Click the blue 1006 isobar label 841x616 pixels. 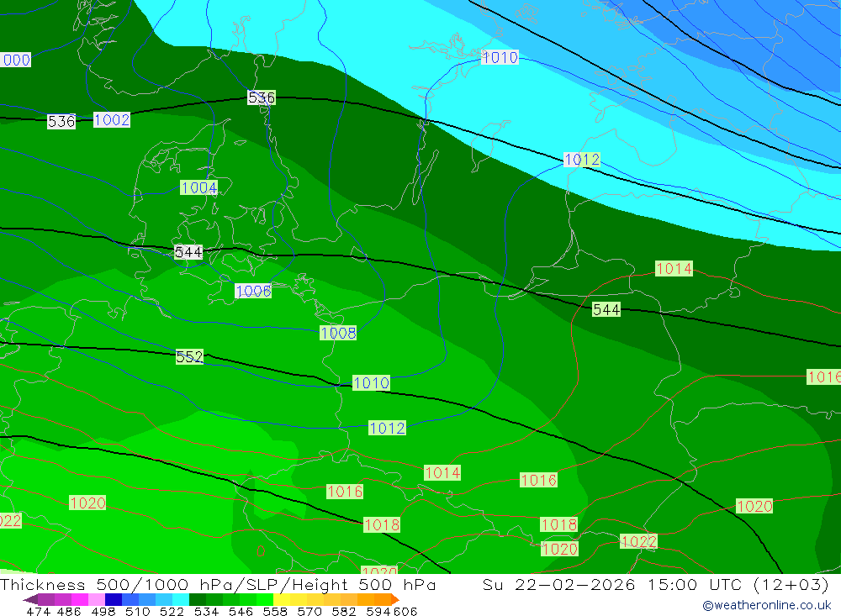click(x=253, y=291)
